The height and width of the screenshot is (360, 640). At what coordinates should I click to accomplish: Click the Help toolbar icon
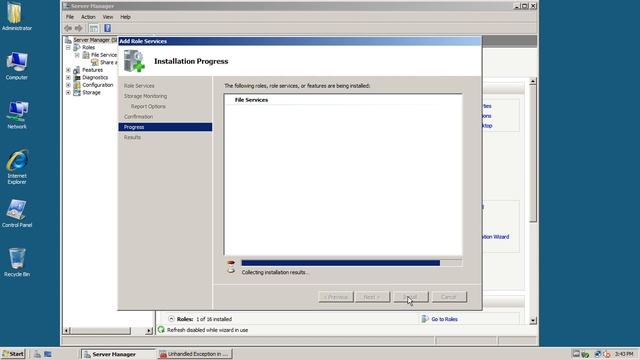107,28
